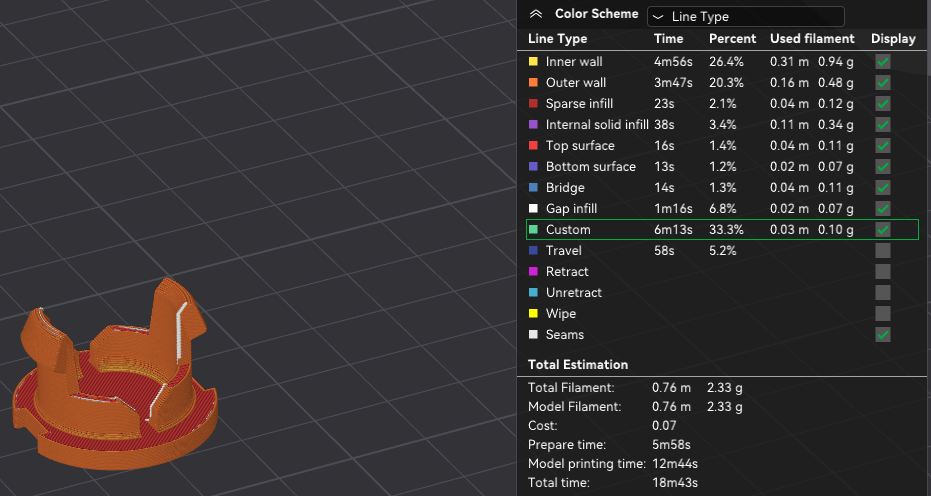Image resolution: width=931 pixels, height=496 pixels.
Task: Click the bright yellow Wipe swatch
Action: [x=533, y=313]
